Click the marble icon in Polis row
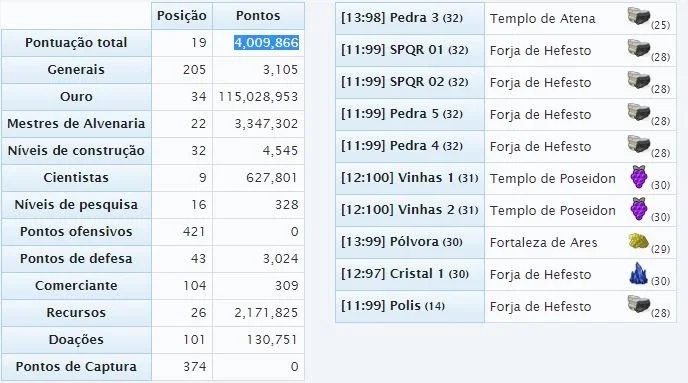Screen dimensions: 688x383 638,304
